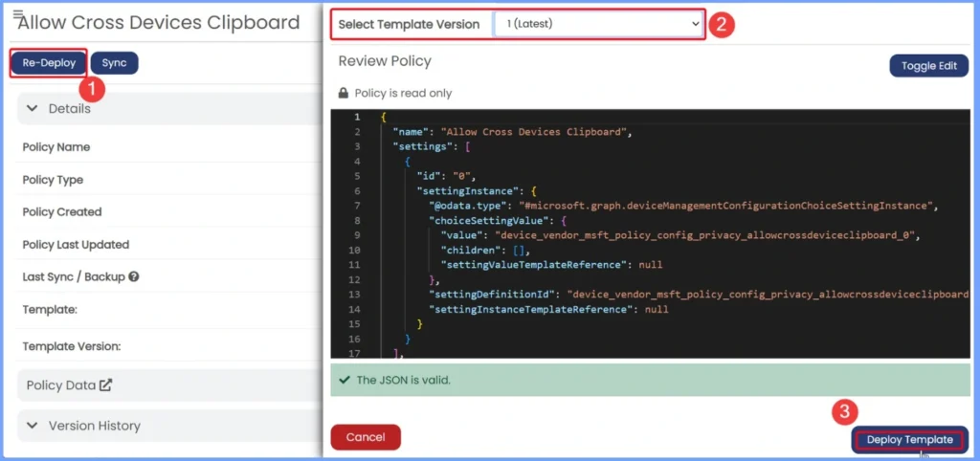Screen dimensions: 980x461
Task: Collapse the Details section chevron
Action: click(33, 109)
